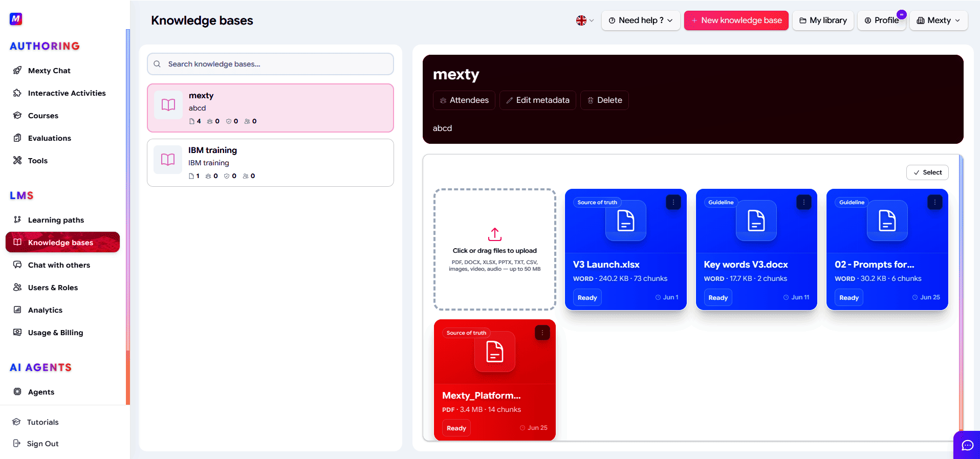The height and width of the screenshot is (459, 980).
Task: Open three-dot menu on Key words V3.docx card
Action: point(803,202)
